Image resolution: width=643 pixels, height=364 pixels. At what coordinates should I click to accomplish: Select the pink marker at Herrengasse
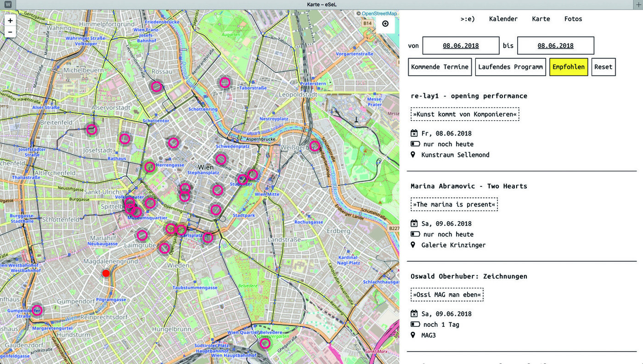tap(150, 167)
